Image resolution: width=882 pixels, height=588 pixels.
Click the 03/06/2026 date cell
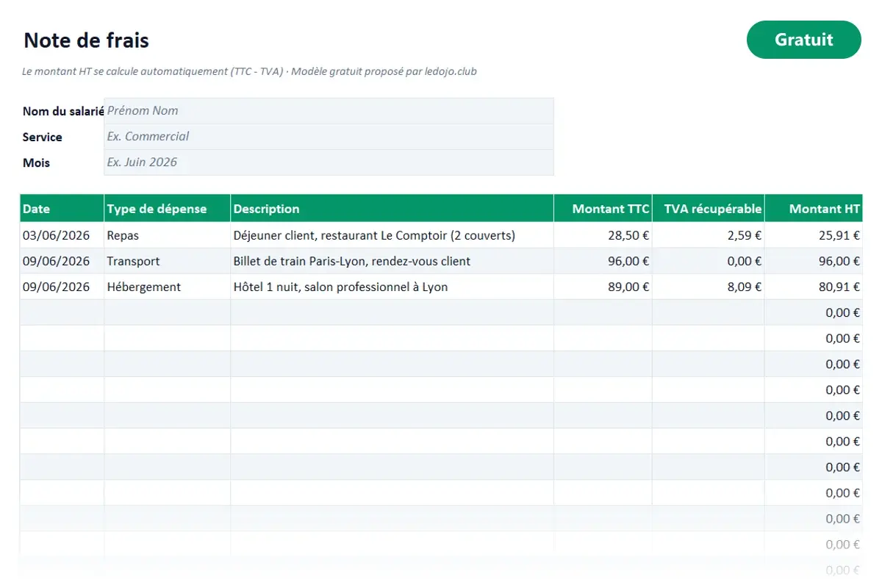[x=62, y=235]
